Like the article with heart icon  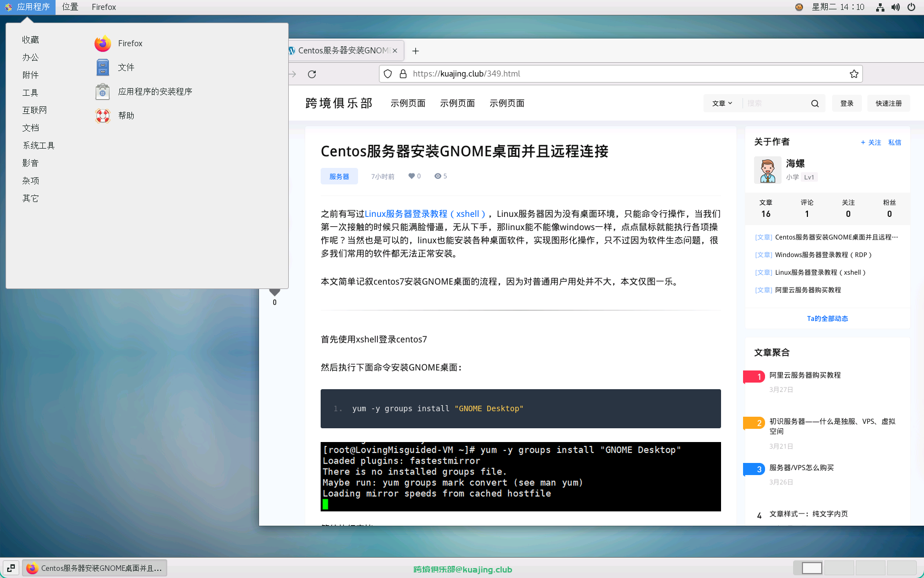(x=411, y=176)
